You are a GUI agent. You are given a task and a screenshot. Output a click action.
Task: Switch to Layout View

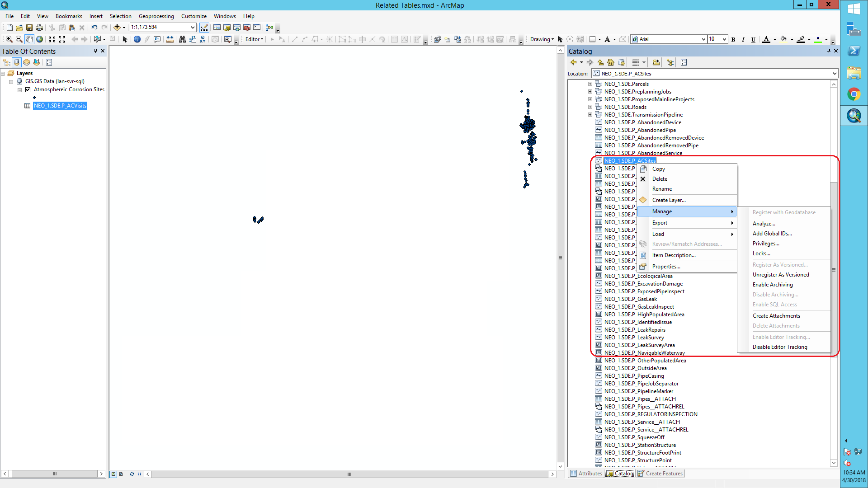tap(121, 474)
